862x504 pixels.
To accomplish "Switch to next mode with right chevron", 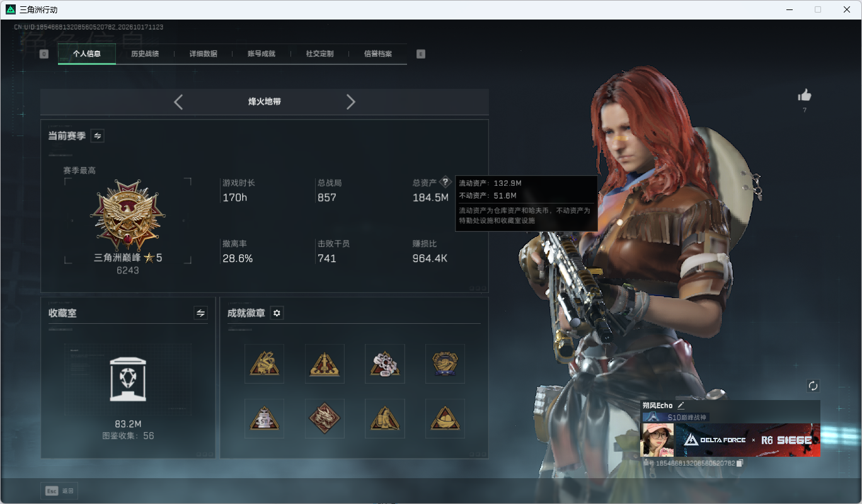I will coord(351,102).
